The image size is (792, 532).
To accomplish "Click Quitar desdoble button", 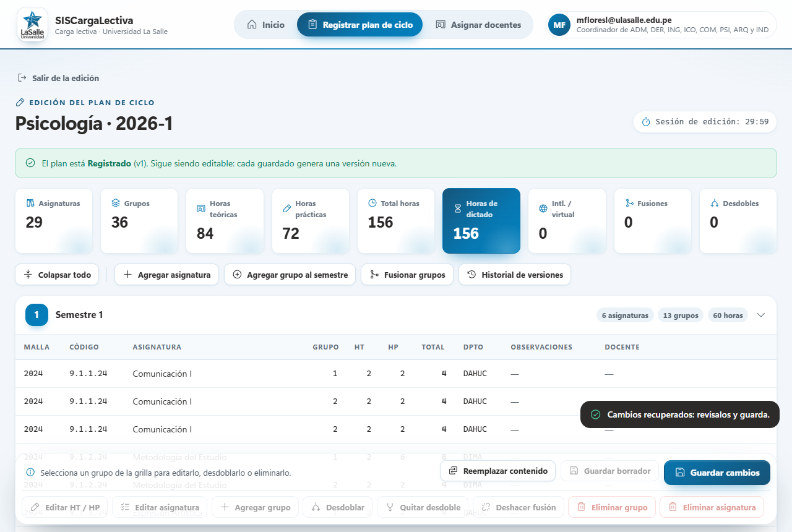I will click(423, 507).
